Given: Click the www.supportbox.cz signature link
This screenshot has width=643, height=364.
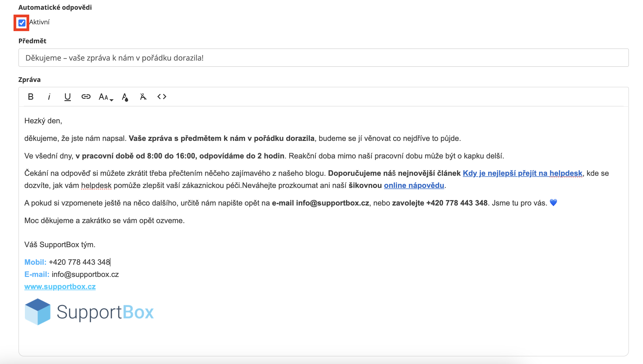Looking at the screenshot, I should coord(60,287).
